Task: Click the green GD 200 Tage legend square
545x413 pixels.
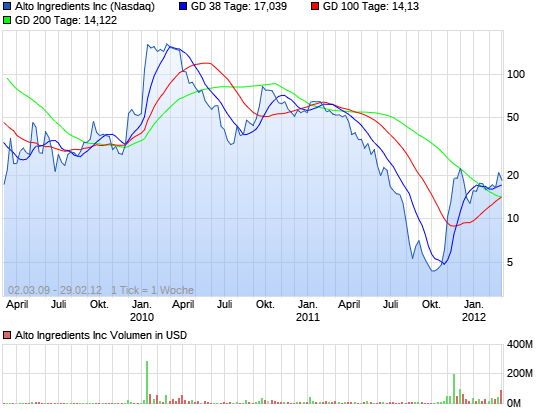Action: tap(7, 20)
